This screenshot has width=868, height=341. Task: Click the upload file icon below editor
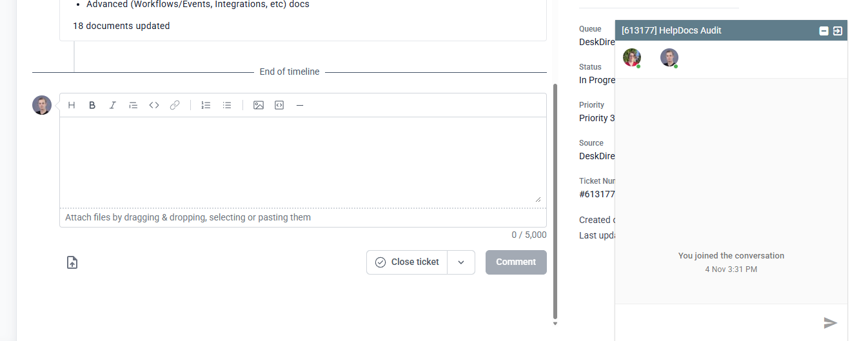[x=72, y=262]
